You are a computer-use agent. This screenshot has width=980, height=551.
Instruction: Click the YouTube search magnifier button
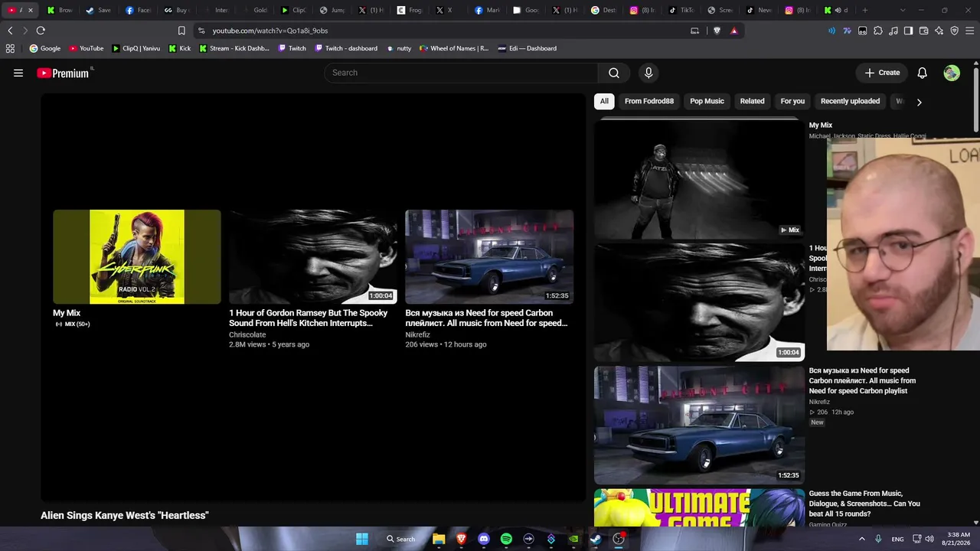(x=614, y=73)
